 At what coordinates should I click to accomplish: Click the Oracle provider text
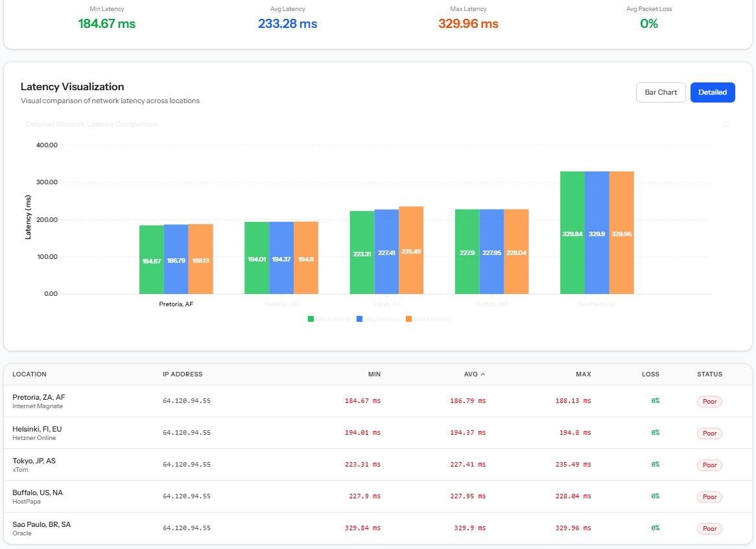pyautogui.click(x=22, y=534)
